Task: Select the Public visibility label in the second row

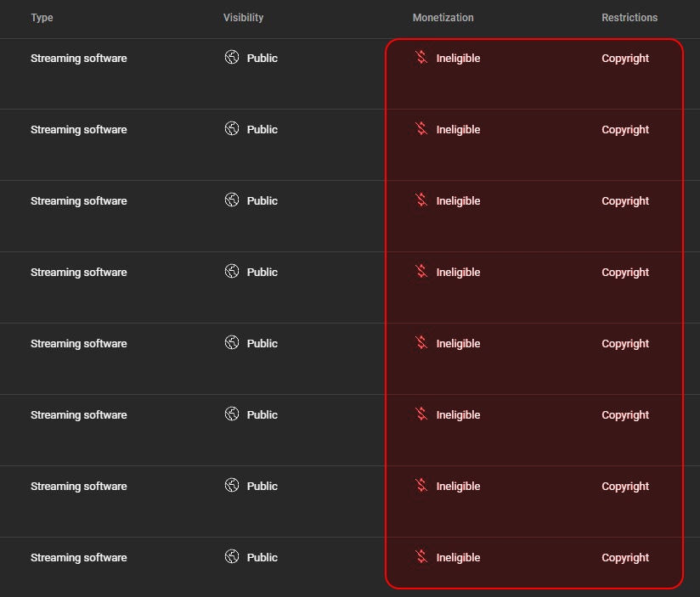Action: (x=262, y=130)
